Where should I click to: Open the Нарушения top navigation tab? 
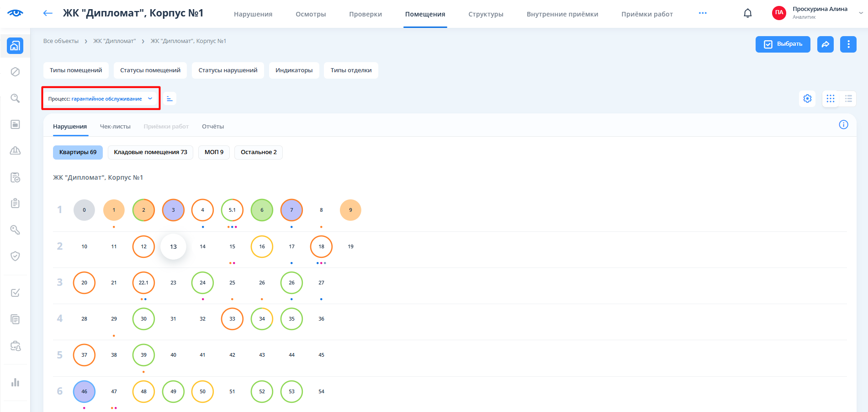tap(253, 14)
